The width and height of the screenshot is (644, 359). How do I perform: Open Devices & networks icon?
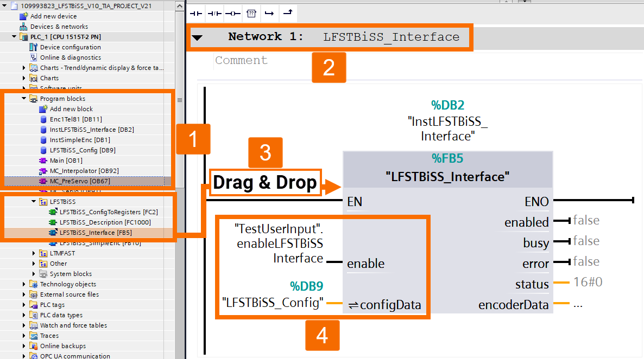click(x=24, y=26)
